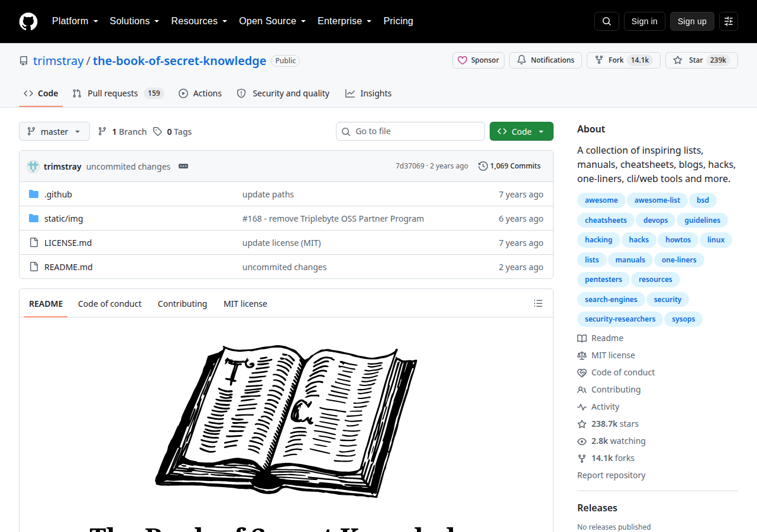The width and height of the screenshot is (757, 532).
Task: Open the 0 Tags link
Action: 173,131
